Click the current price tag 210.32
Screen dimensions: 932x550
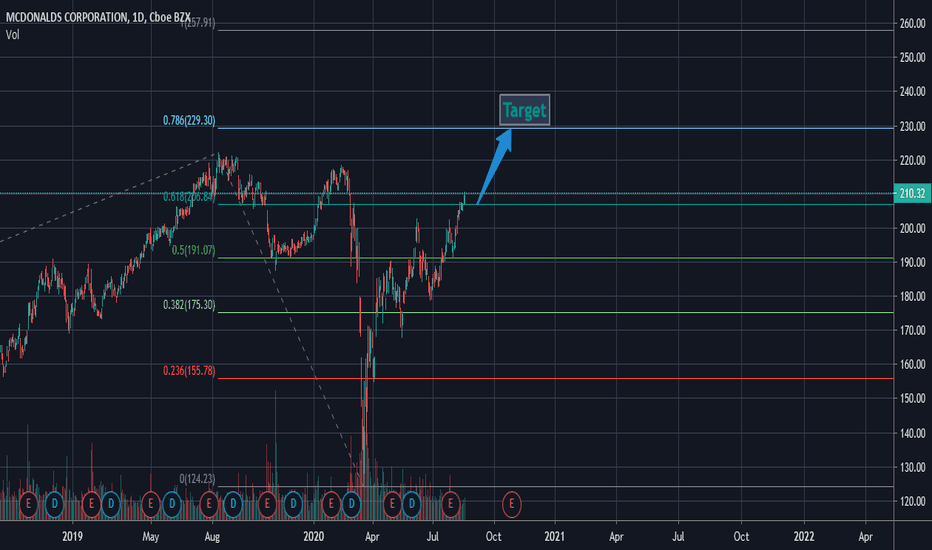[912, 193]
